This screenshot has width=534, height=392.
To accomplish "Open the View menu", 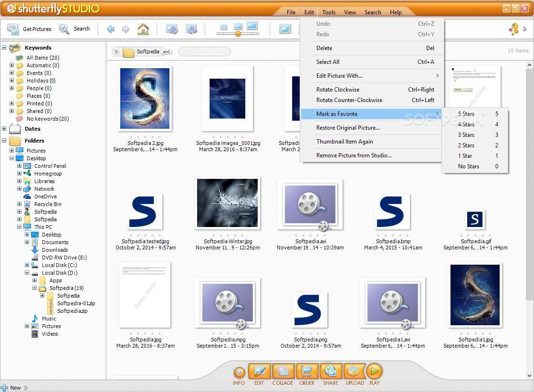I will (x=350, y=12).
